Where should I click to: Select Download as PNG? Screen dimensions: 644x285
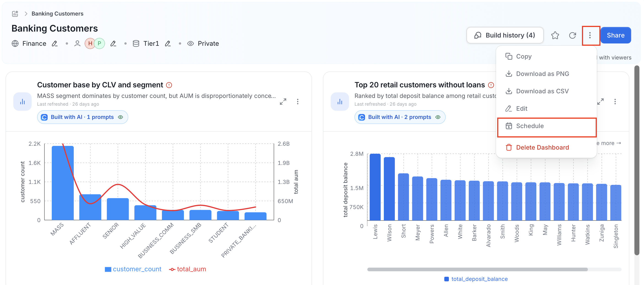[x=546, y=74]
